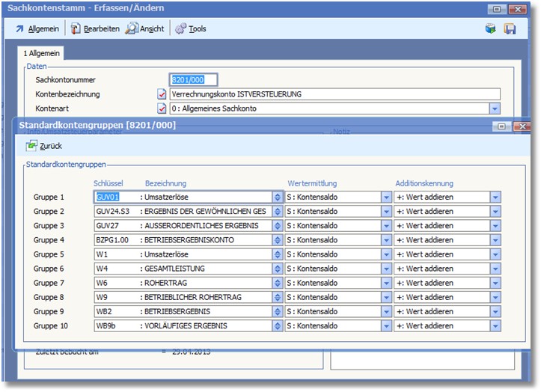Click the lookup spinner icon for Gruppe 10
Image resolution: width=541 pixels, height=392 pixels.
pyautogui.click(x=278, y=326)
